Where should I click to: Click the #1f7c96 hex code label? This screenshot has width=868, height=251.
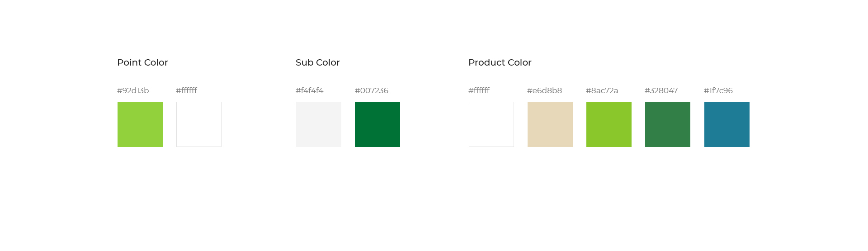click(x=718, y=90)
